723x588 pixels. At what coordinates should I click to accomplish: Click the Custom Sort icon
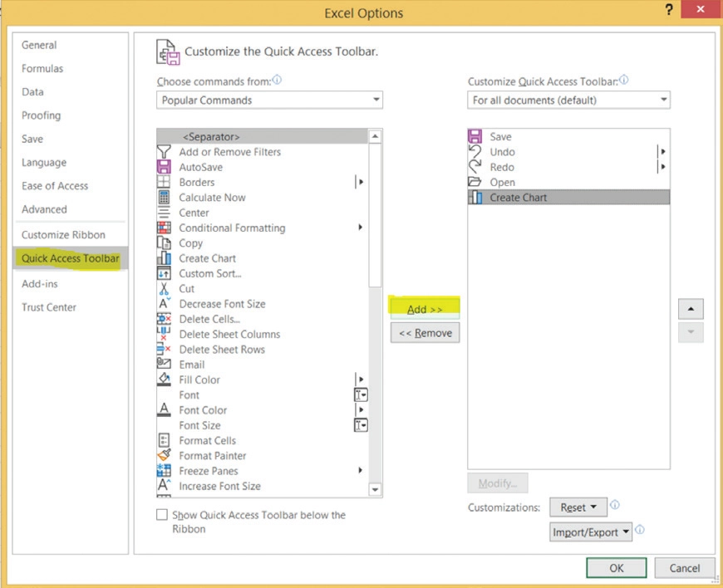click(x=164, y=273)
